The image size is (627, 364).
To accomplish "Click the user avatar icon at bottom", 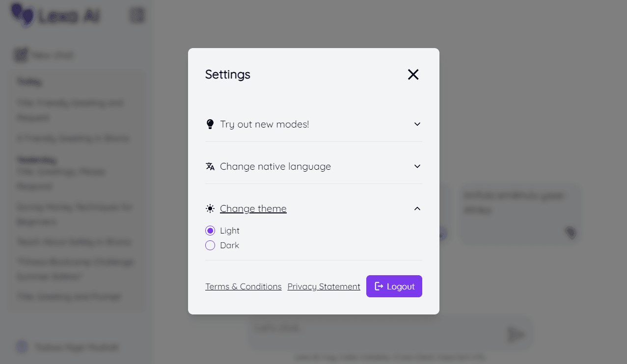I will pyautogui.click(x=22, y=347).
